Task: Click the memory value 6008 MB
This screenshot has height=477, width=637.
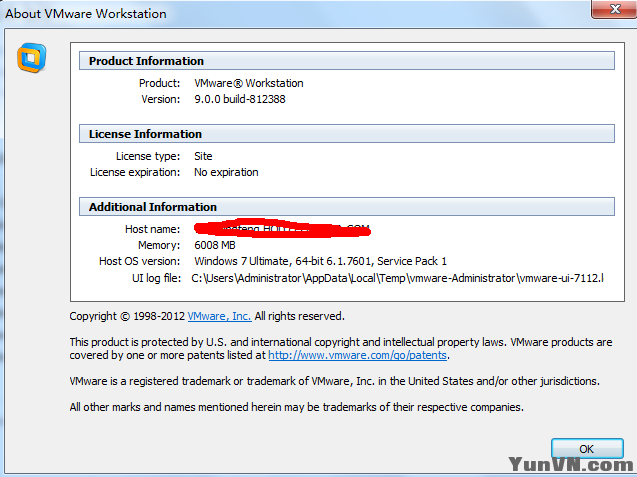Action: pyautogui.click(x=215, y=245)
